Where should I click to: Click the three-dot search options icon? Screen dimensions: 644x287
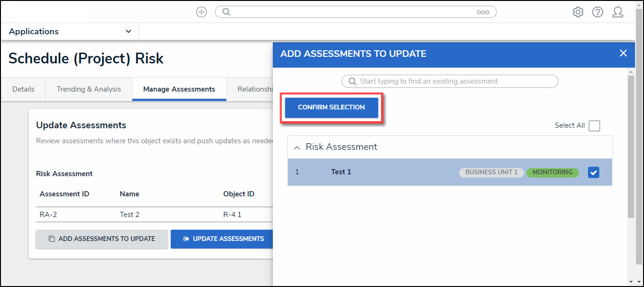(x=483, y=12)
